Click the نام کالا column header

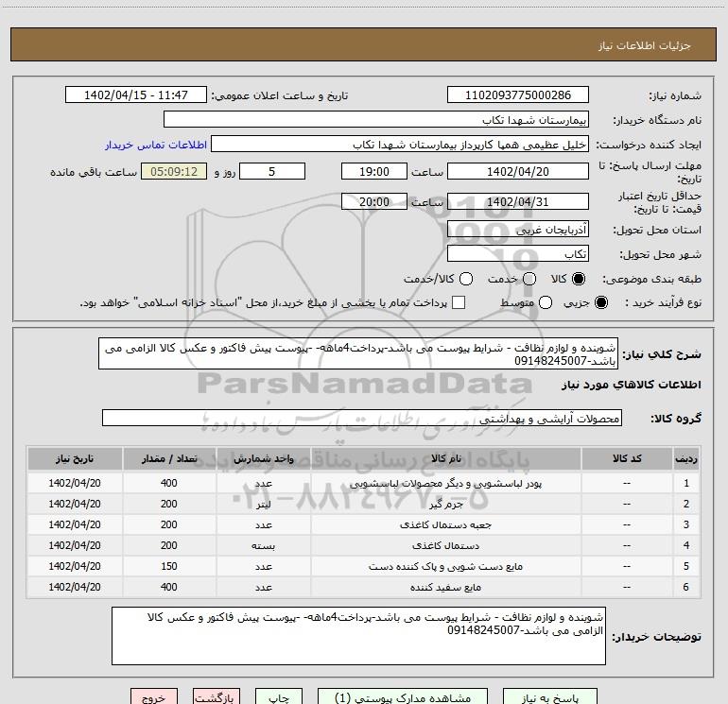coord(445,458)
